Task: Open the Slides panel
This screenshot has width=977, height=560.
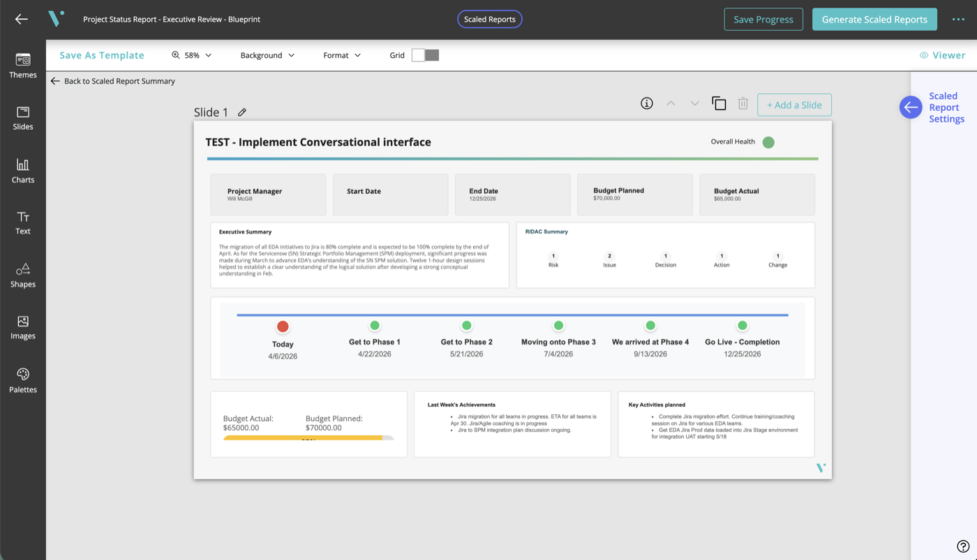Action: 23,118
